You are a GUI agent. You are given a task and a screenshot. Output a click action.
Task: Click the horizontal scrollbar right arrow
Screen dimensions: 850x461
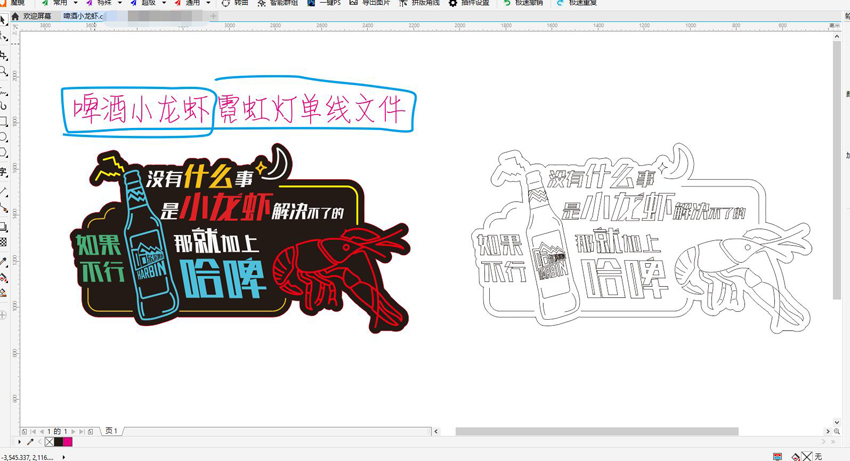[828, 431]
